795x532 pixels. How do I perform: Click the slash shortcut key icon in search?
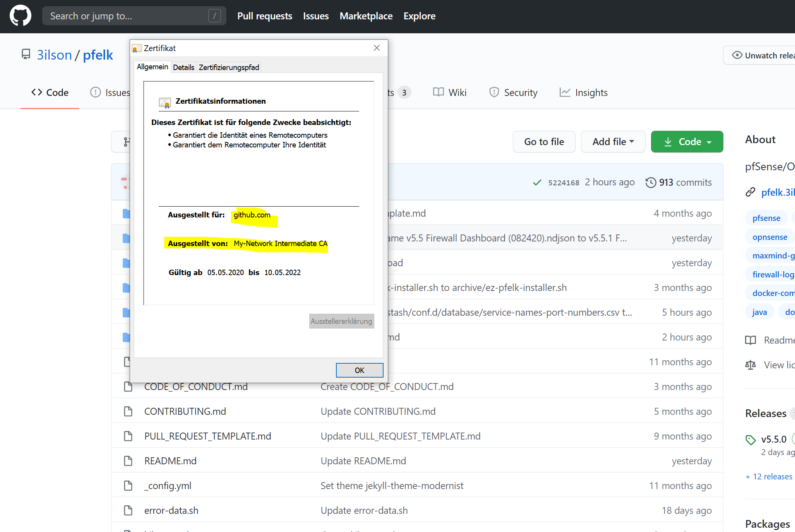click(x=214, y=16)
